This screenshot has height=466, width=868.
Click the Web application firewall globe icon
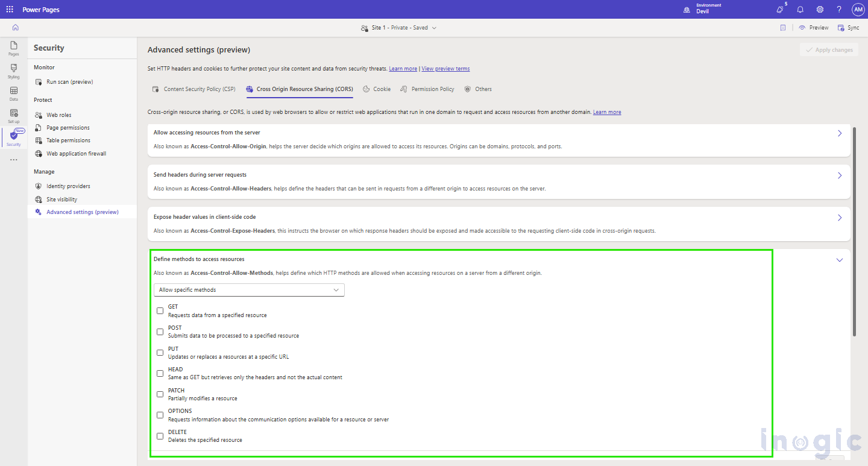click(x=39, y=154)
